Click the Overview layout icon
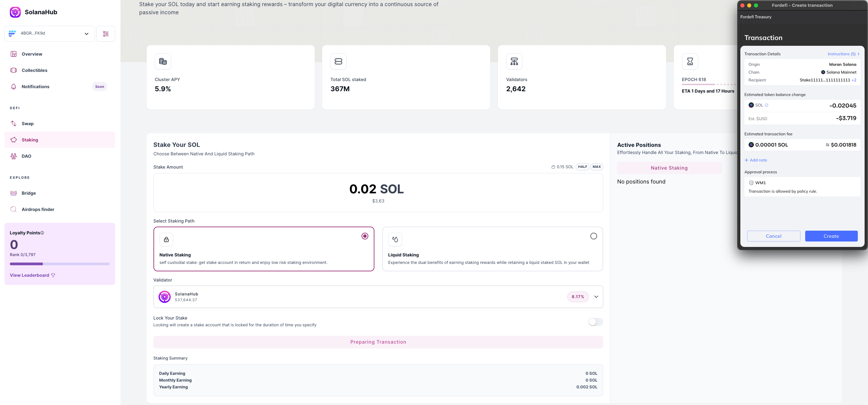 [14, 54]
